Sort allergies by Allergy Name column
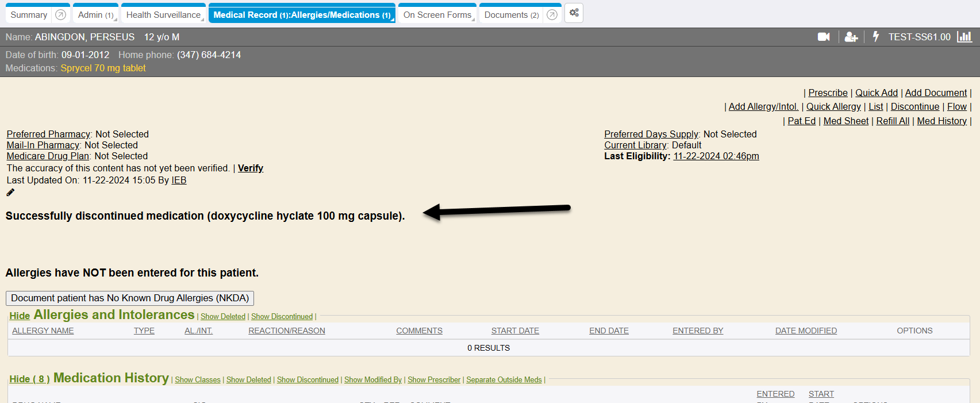The width and height of the screenshot is (980, 403). click(x=43, y=331)
